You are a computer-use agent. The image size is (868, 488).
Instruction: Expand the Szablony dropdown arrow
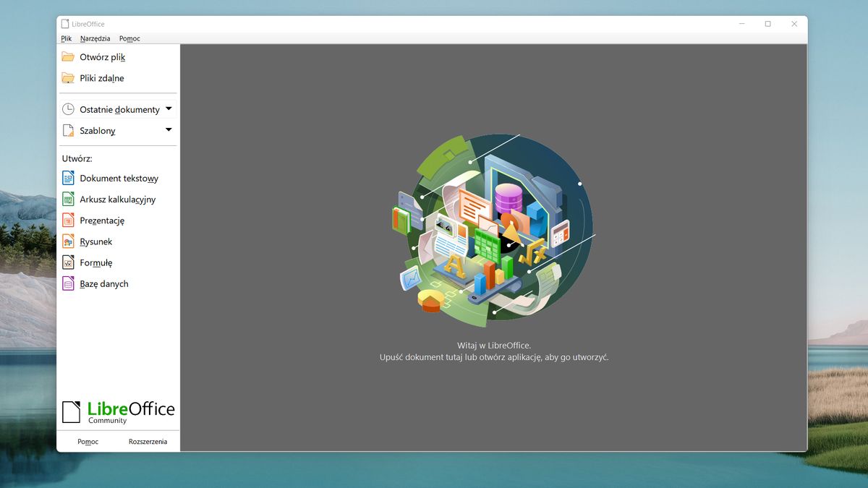pyautogui.click(x=169, y=129)
